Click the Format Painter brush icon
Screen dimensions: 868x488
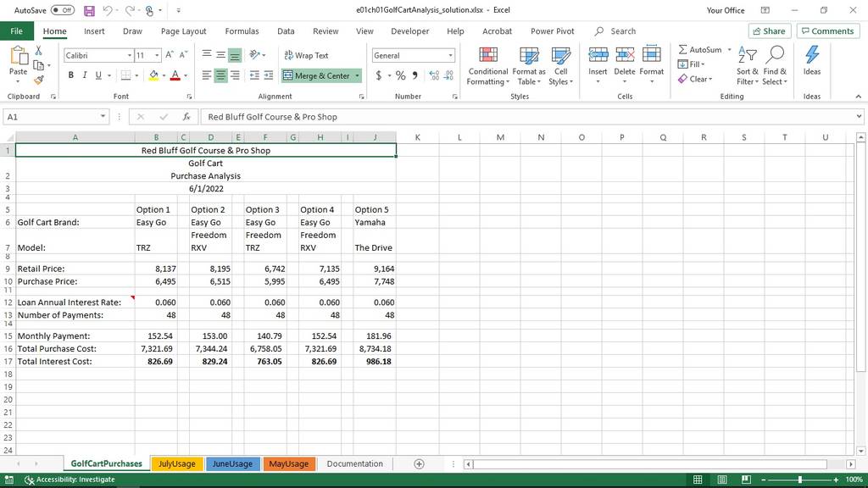pyautogui.click(x=38, y=80)
